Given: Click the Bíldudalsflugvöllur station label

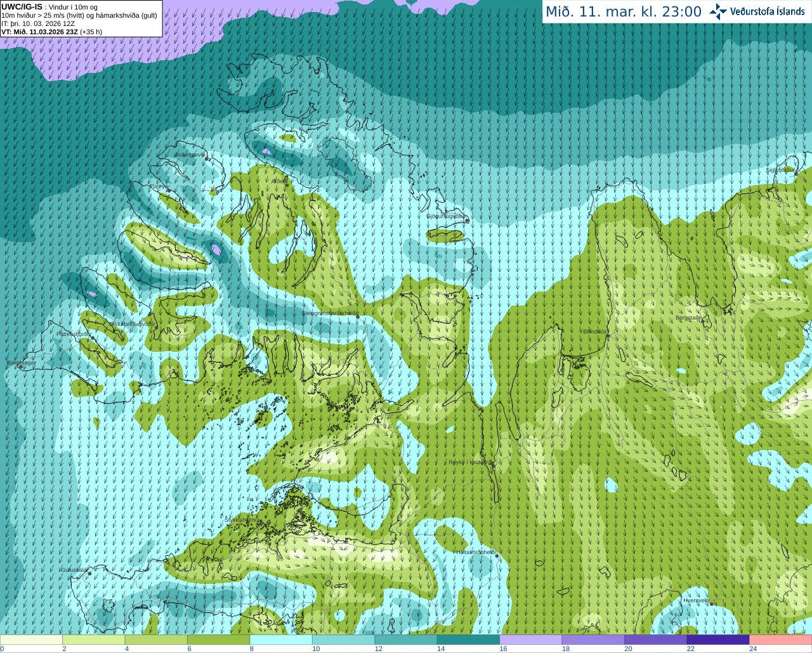Looking at the screenshot, I should pos(132,323).
